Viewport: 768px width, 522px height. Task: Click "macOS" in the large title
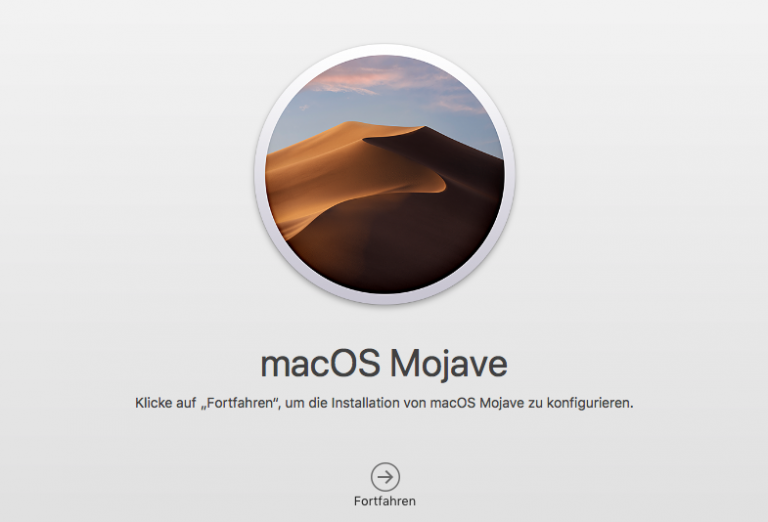pyautogui.click(x=321, y=364)
